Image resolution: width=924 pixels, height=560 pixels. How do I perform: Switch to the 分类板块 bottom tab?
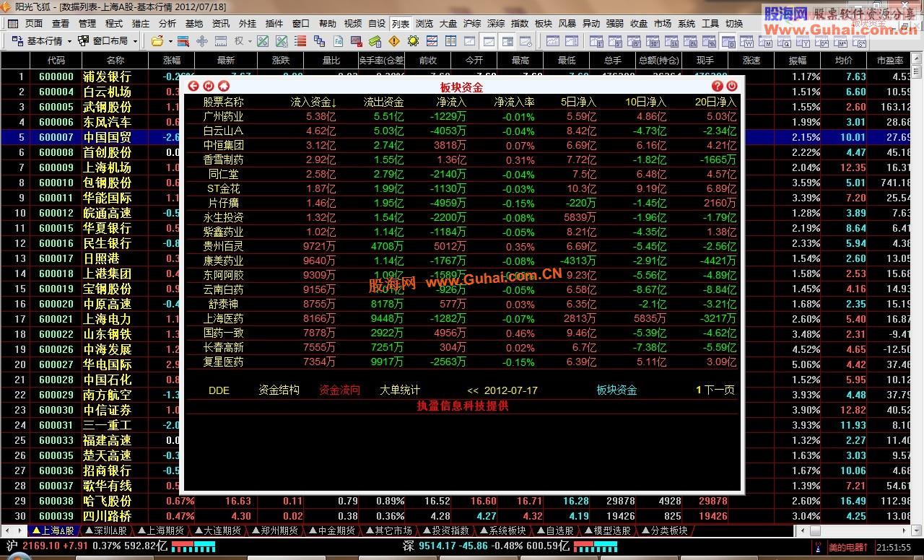[664, 530]
